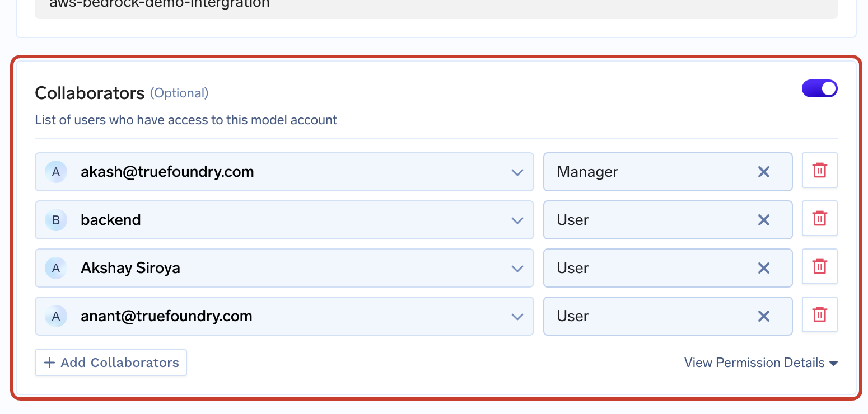Expand View Permission Details

click(760, 363)
